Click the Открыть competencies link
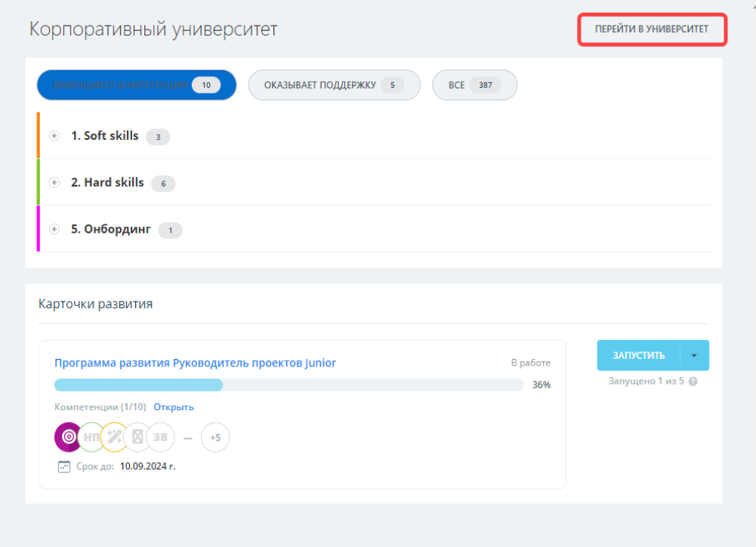 coord(174,407)
